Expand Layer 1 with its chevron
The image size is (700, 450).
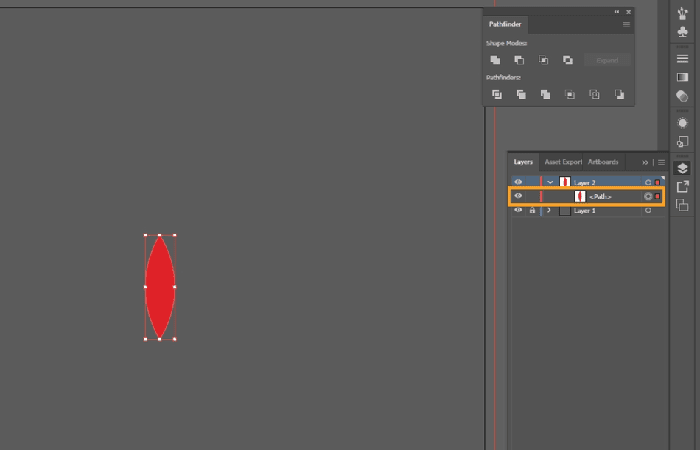click(x=549, y=210)
